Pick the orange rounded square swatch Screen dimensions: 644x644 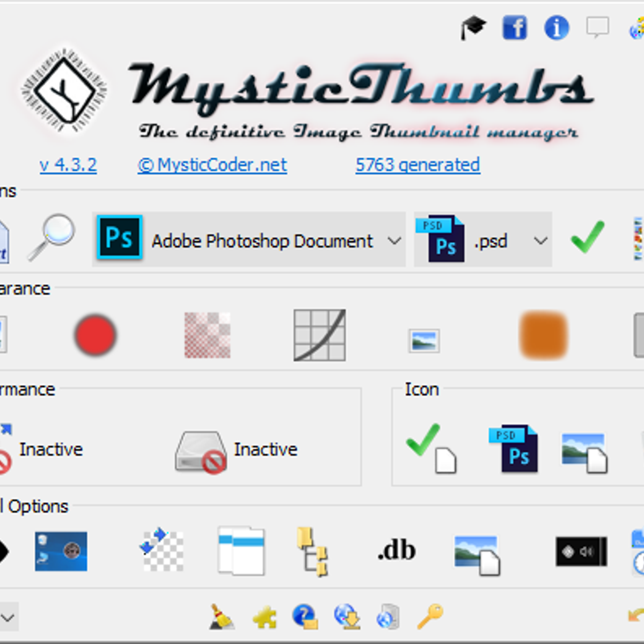544,335
